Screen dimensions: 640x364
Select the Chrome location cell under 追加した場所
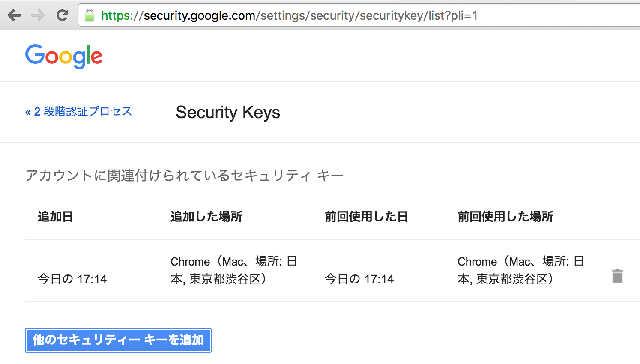click(234, 270)
